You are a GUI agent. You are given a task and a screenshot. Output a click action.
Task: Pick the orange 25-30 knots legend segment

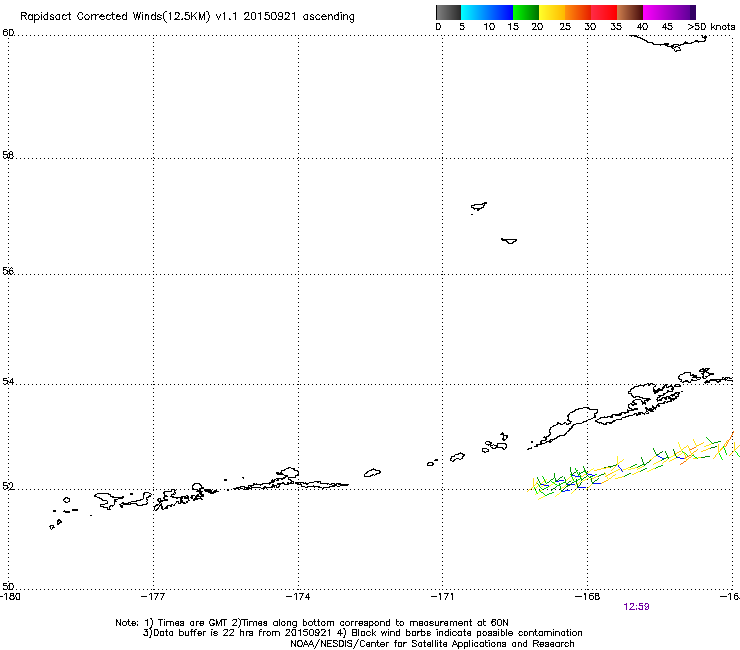click(x=578, y=12)
